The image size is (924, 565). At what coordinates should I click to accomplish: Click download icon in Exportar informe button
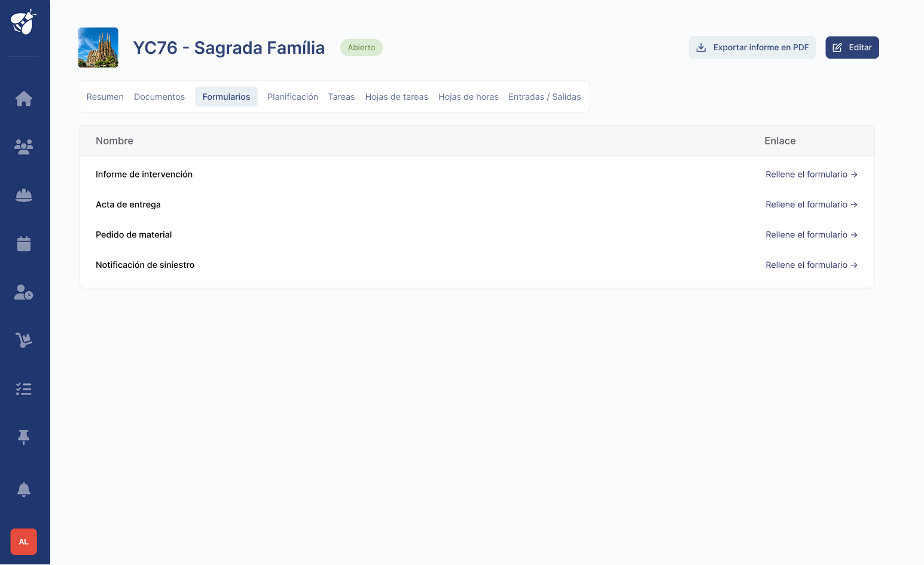702,48
